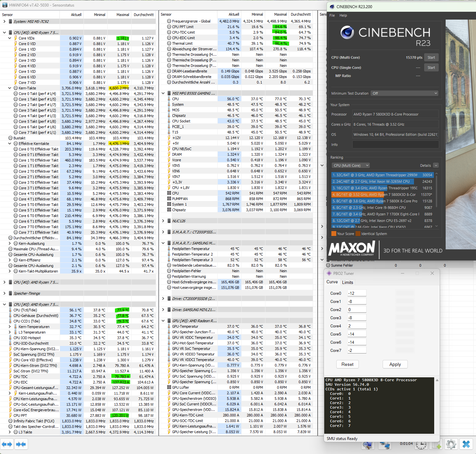Click the blue X close sensors icon
Image resolution: width=476 pixels, height=454 pixels.
point(466,444)
